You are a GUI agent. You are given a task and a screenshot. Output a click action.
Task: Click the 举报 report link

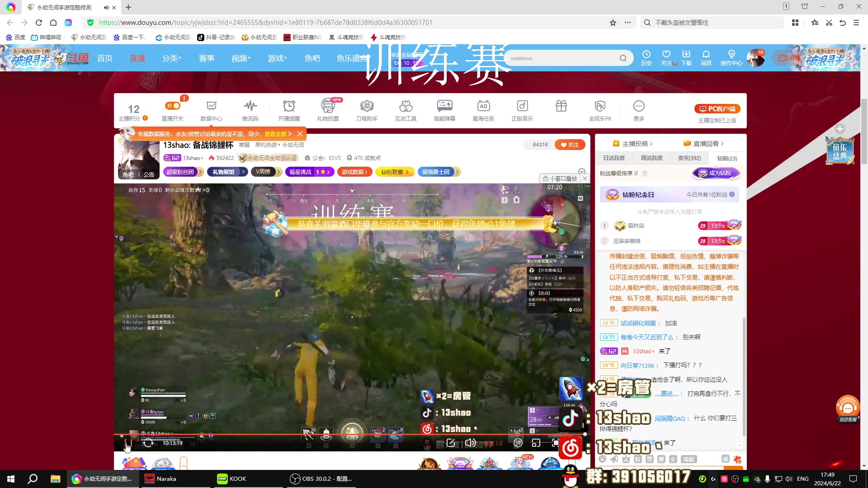click(244, 145)
